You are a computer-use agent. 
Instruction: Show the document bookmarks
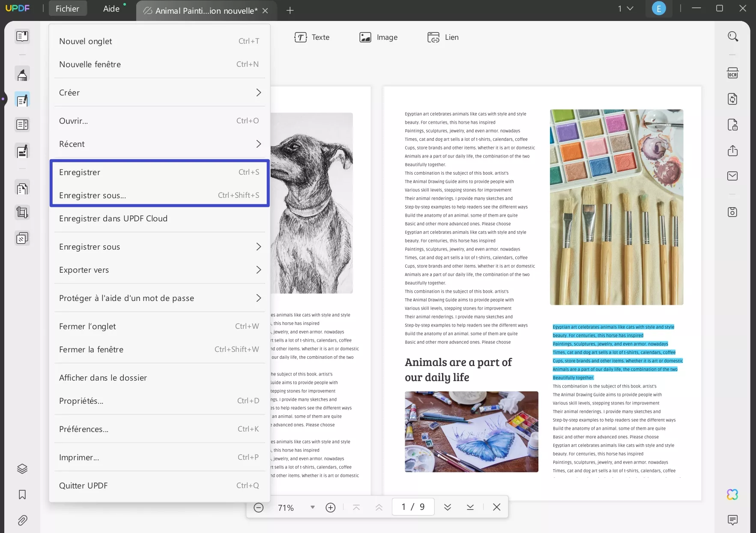(x=22, y=495)
